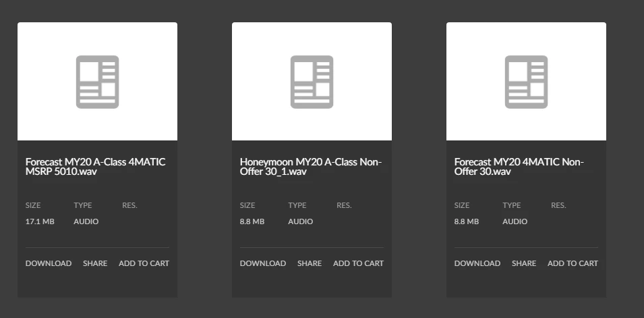This screenshot has width=644, height=318.
Task: Add Forecast MY20 4MATIC Non-Offer 30.wav to cart
Action: (x=573, y=263)
